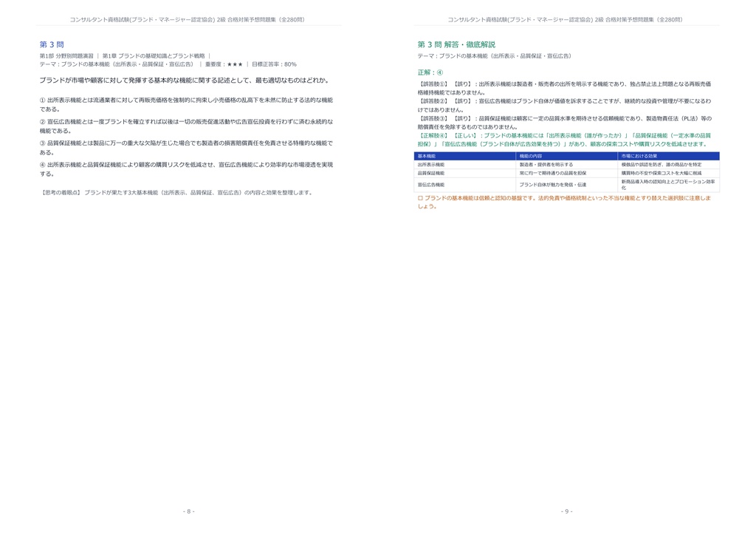Click the blue heading '第 3 問'

[x=52, y=44]
